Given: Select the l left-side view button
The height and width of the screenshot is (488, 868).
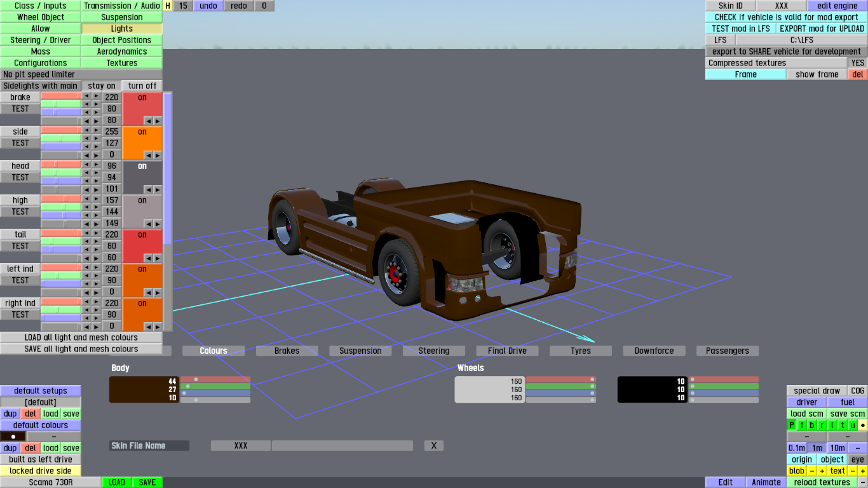Looking at the screenshot, I should coord(832,425).
